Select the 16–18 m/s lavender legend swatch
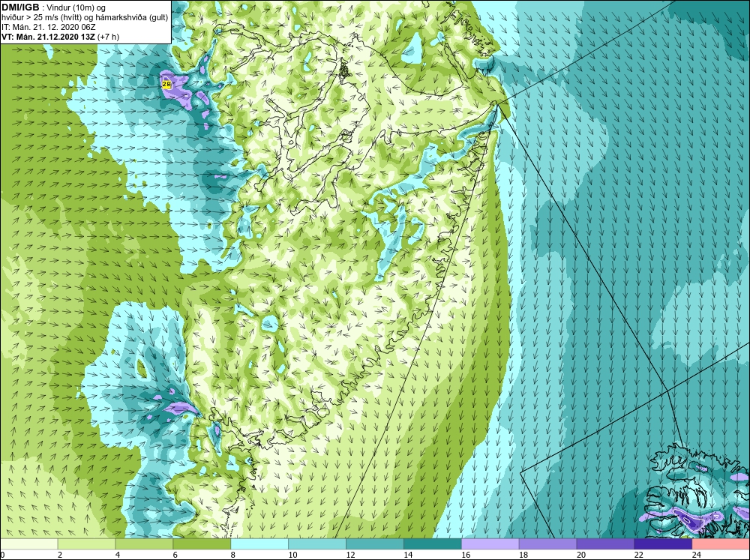 [x=490, y=544]
